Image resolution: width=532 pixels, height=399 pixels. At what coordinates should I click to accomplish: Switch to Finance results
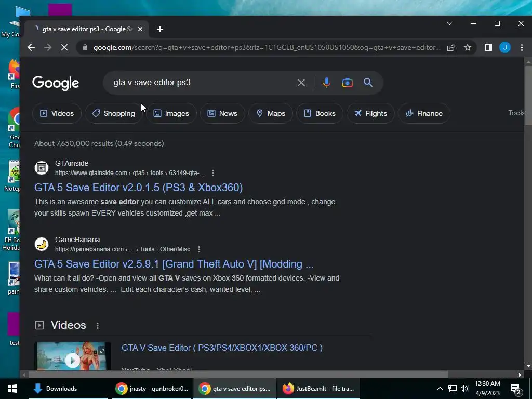click(424, 113)
